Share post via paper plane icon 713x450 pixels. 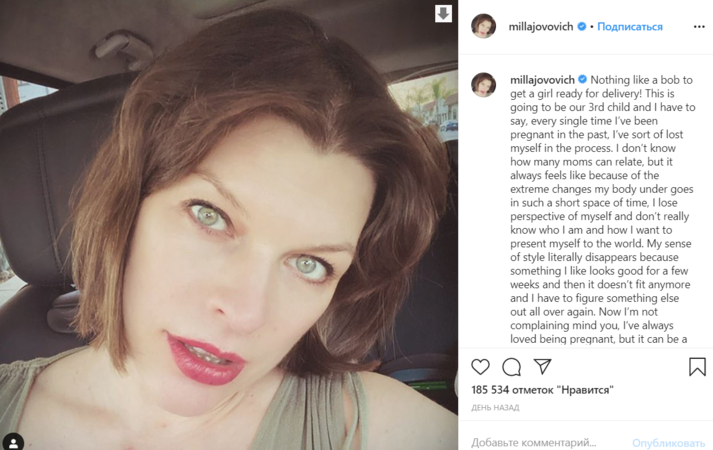(542, 366)
